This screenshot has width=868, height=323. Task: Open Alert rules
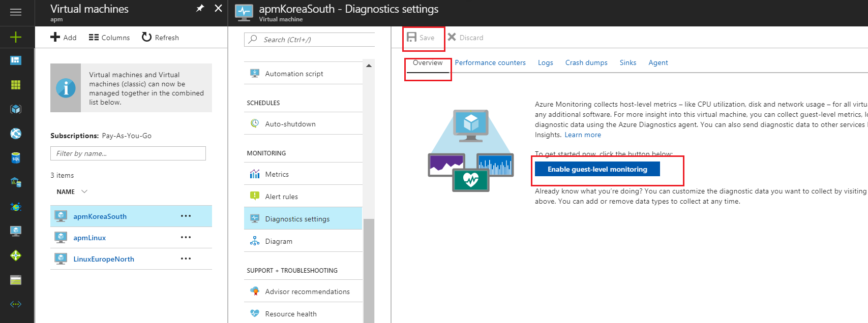303,197
